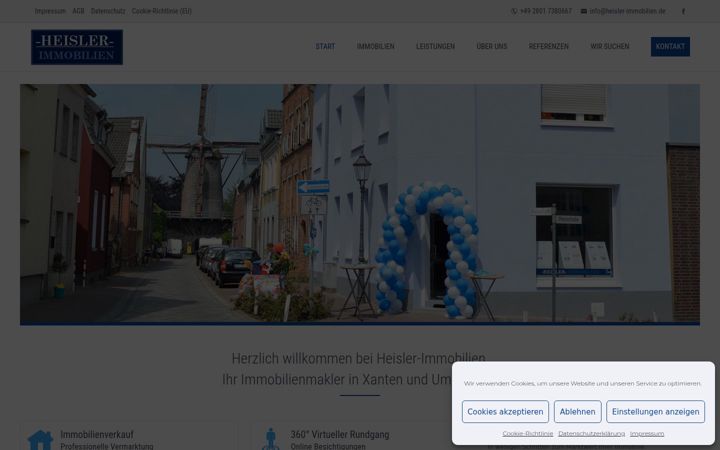Screen dimensions: 720x450
Task: Open the Impressum link in top bar
Action: pyautogui.click(x=50, y=11)
